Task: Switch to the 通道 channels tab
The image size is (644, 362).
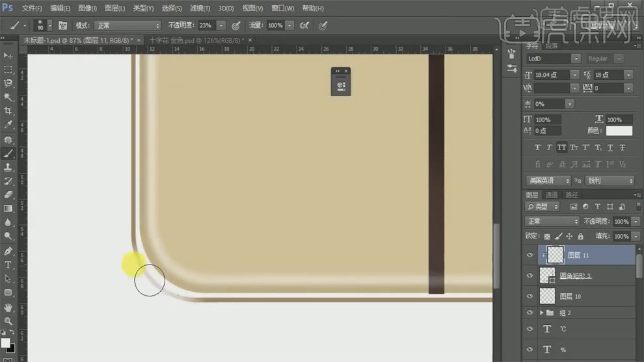Action: click(552, 195)
